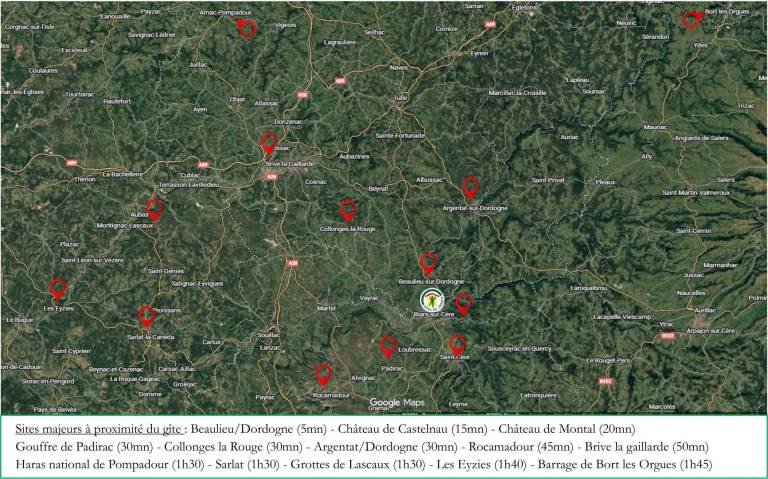This screenshot has width=768, height=479.
Task: Click the Vayrac label
Action: click(x=369, y=298)
